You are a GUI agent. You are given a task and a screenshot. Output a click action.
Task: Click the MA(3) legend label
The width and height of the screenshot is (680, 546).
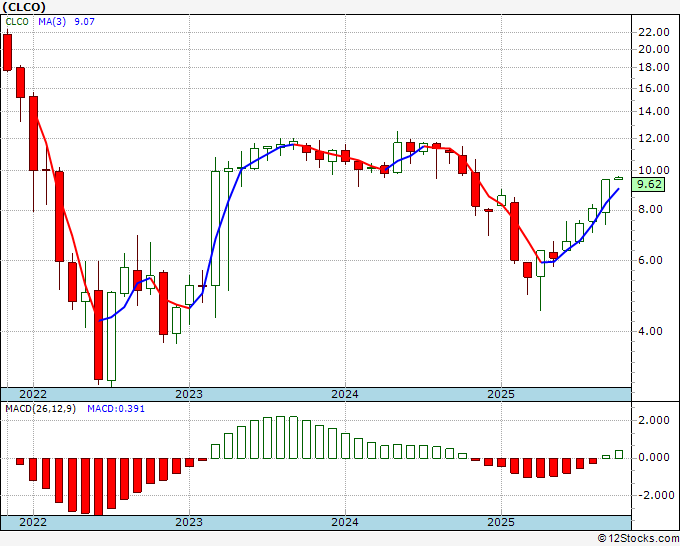(x=52, y=22)
